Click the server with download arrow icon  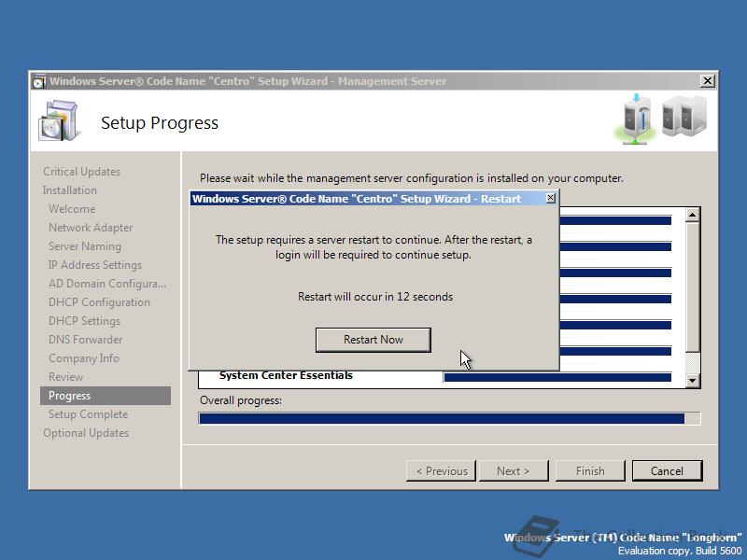click(638, 119)
